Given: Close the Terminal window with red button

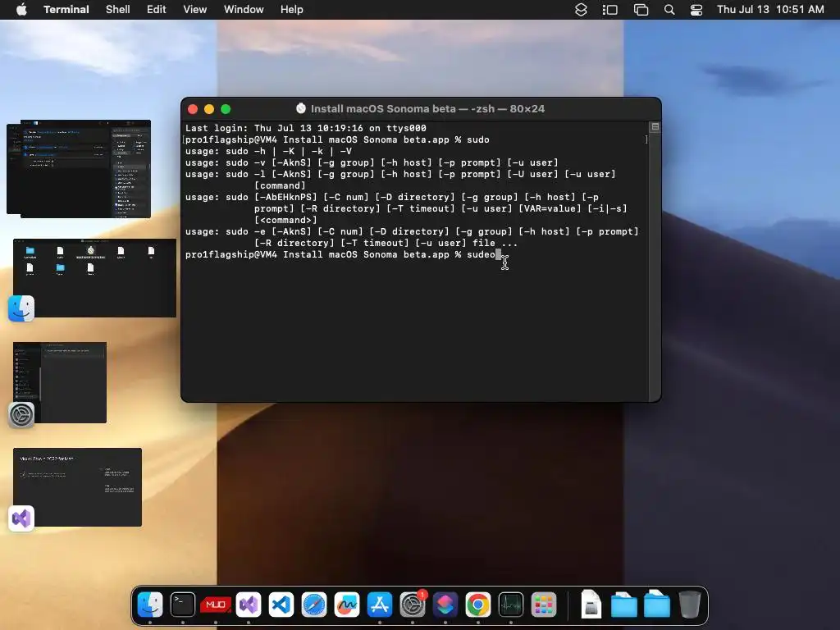Looking at the screenshot, I should coord(193,109).
